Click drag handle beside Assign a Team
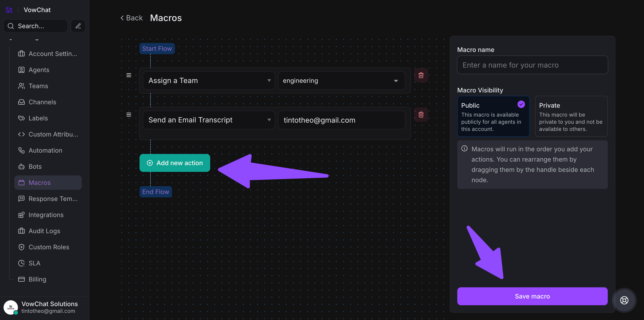 coord(129,75)
